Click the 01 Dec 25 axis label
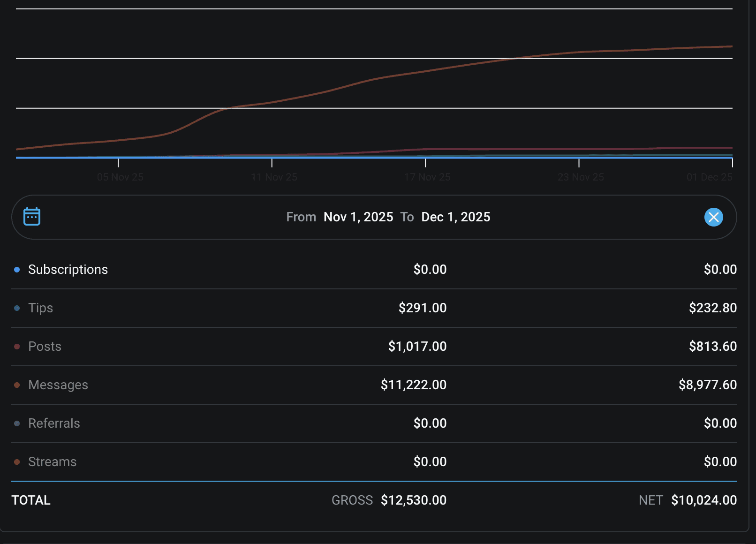The height and width of the screenshot is (544, 756). click(x=710, y=177)
